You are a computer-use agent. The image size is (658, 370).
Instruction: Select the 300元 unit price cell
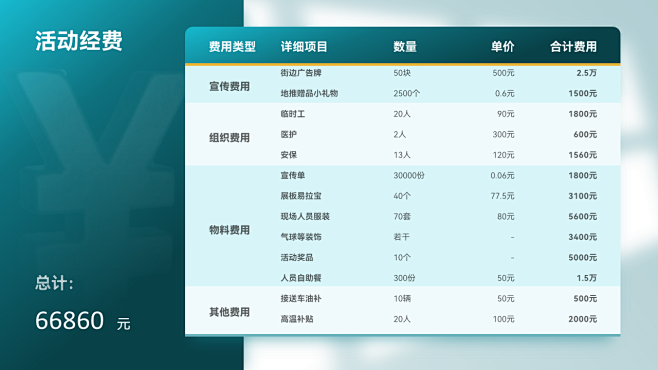coord(503,135)
